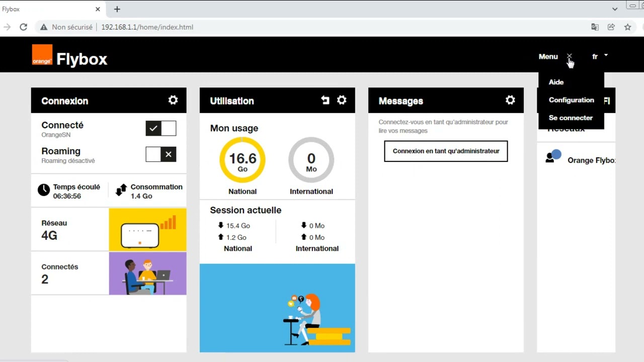Toggle the Connecté connection switch
The width and height of the screenshot is (644, 362).
(x=161, y=128)
